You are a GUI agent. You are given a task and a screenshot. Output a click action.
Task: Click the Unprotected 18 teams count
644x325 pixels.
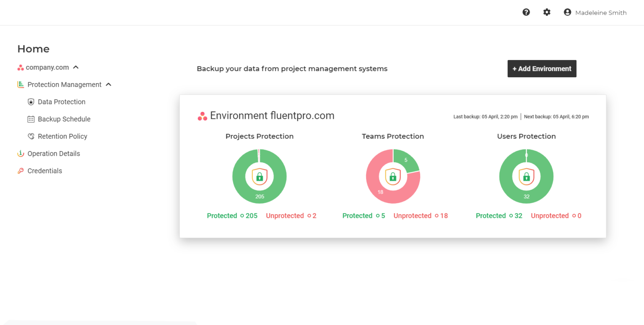coord(421,215)
